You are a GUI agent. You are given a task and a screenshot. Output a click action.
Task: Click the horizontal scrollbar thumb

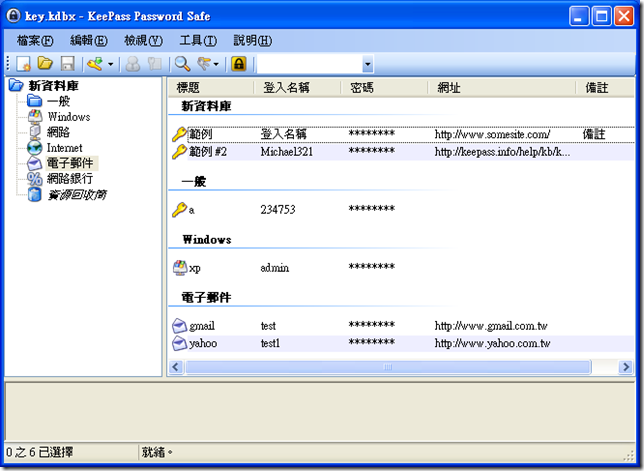(388, 367)
